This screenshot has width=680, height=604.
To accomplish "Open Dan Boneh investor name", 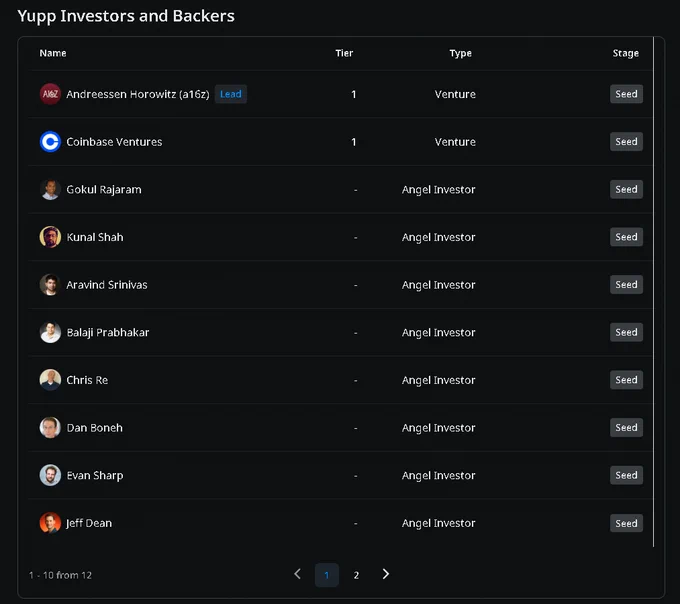I will pos(95,428).
